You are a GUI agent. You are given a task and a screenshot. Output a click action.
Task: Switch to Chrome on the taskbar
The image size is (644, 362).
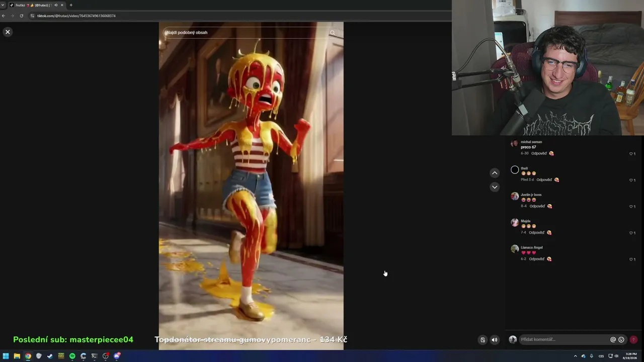[28, 356]
